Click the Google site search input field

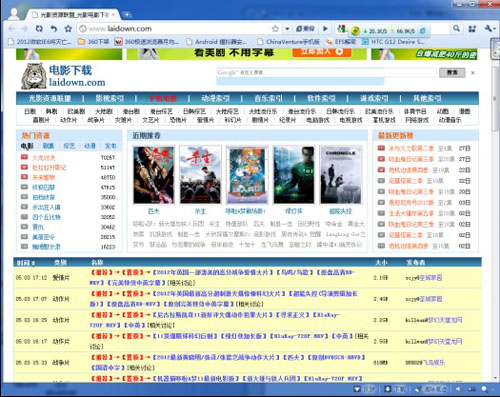tap(326, 72)
